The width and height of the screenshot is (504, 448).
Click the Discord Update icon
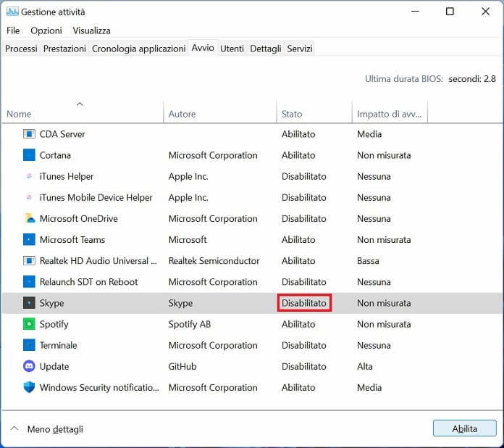click(x=29, y=366)
